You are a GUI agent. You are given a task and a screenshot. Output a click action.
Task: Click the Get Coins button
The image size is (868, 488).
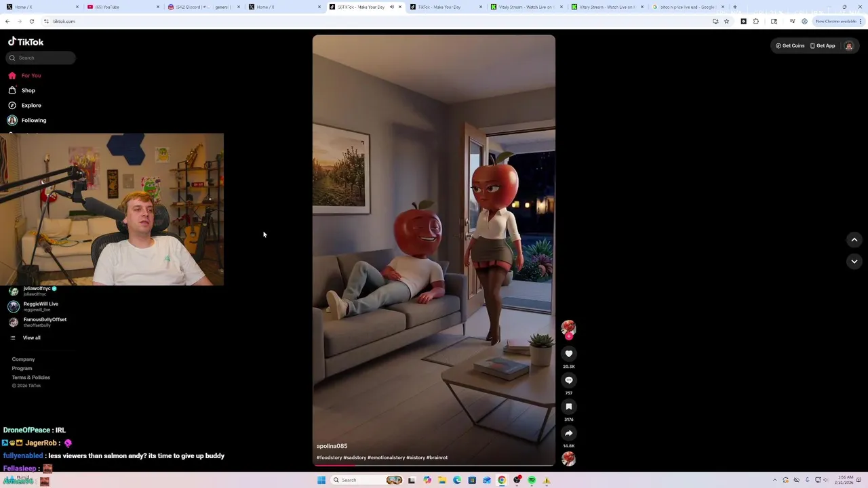790,45
